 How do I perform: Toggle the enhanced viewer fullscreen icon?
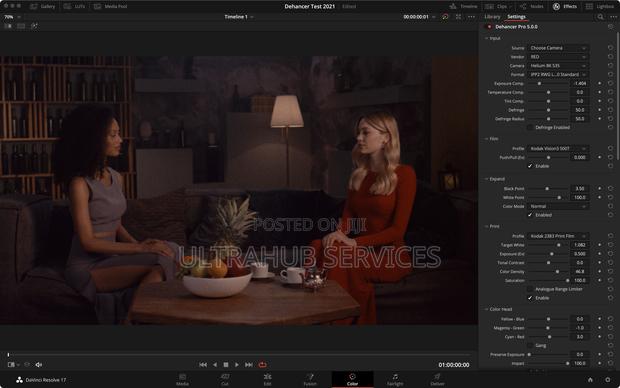[458, 17]
